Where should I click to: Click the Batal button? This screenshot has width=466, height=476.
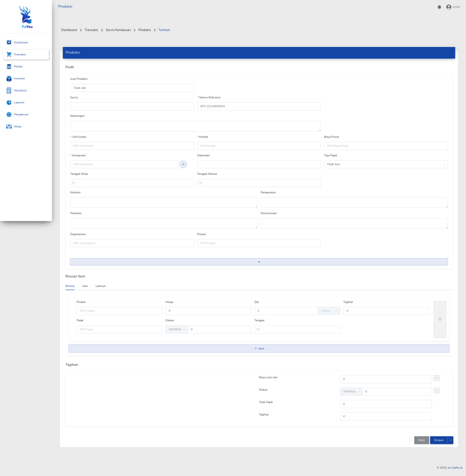(422, 440)
